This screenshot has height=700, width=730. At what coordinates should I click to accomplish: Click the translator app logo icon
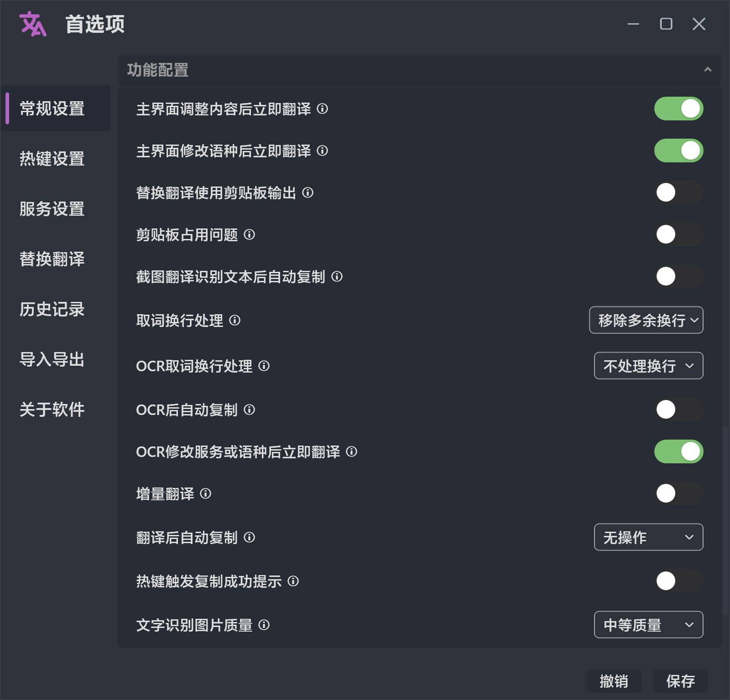[33, 24]
